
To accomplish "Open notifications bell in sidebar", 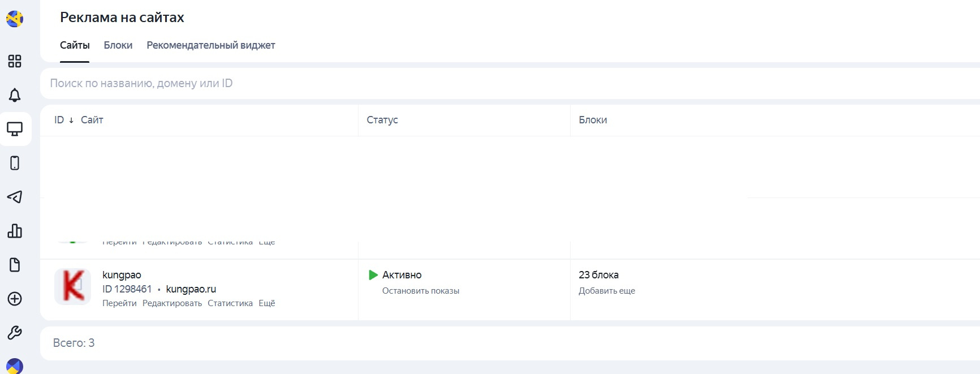I will point(15,95).
